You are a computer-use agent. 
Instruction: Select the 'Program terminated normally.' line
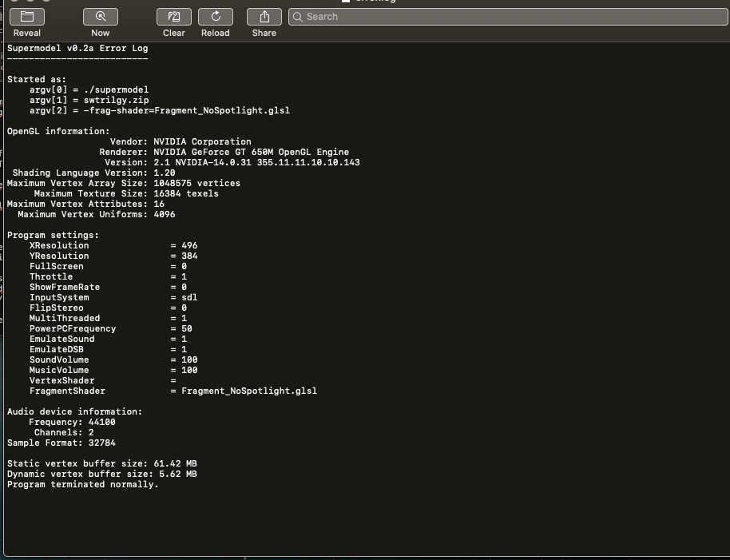83,485
